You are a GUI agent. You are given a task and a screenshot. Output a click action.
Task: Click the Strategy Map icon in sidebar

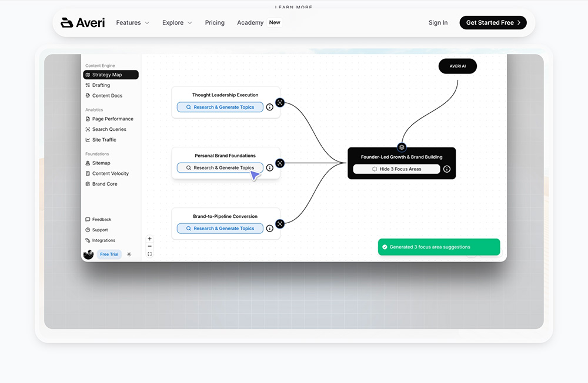click(88, 75)
